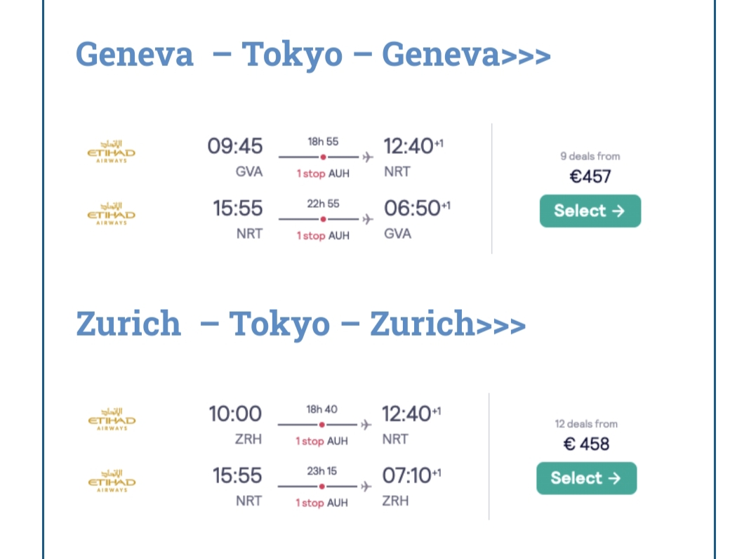Click airplane icon on 18h 40 flight
Image resolution: width=756 pixels, height=559 pixels.
pos(366,425)
